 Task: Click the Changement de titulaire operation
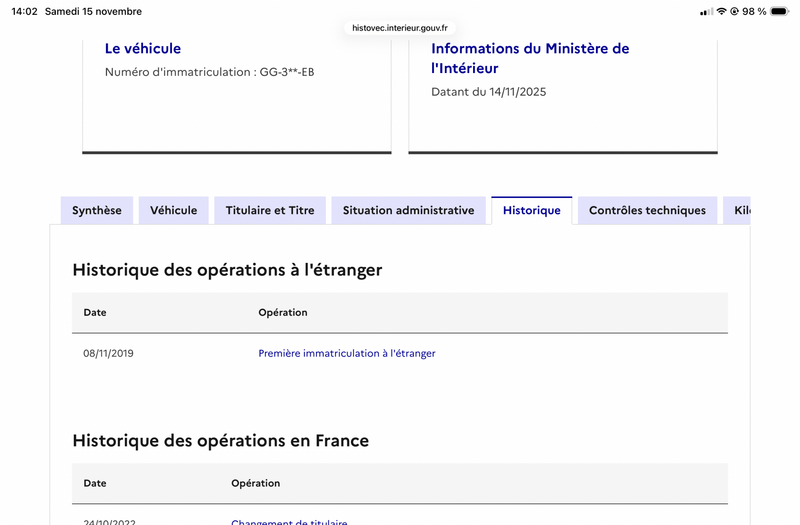click(289, 521)
